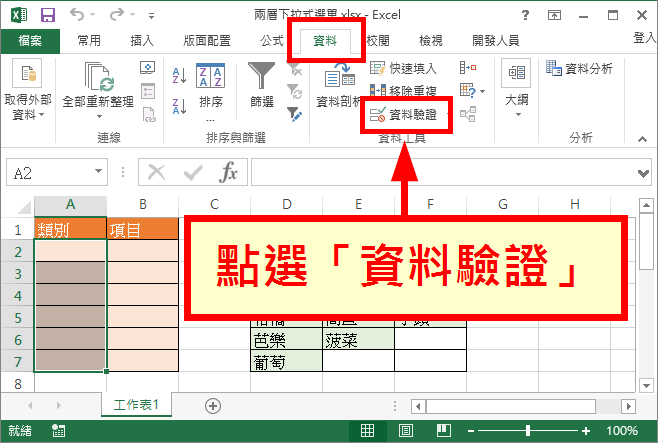The height and width of the screenshot is (443, 658).
Task: Click the Clear filter icon
Action: pyautogui.click(x=295, y=69)
